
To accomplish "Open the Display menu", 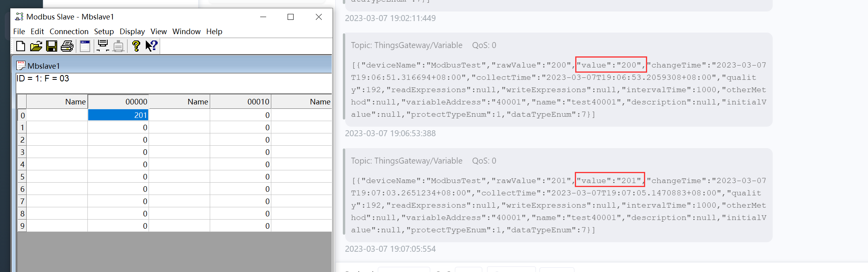I will coord(132,31).
